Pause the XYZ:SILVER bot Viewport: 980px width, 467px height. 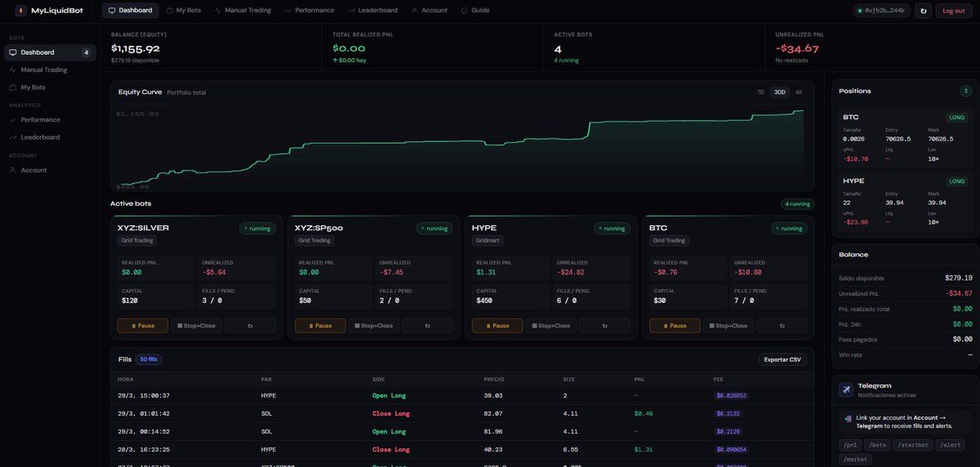(143, 326)
